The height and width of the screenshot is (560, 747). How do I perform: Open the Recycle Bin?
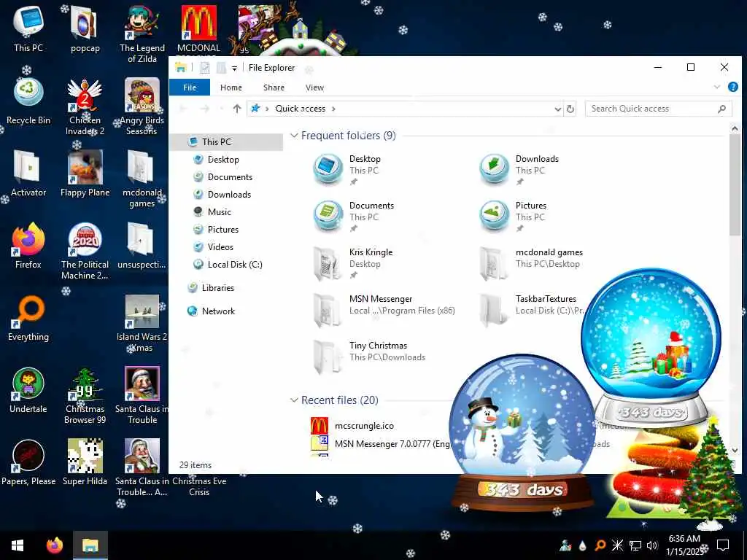(28, 101)
